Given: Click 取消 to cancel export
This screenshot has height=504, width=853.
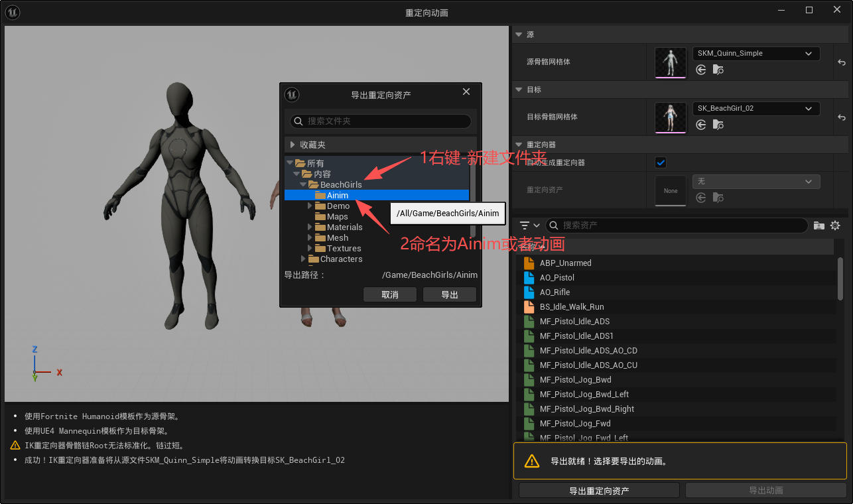Looking at the screenshot, I should pos(390,294).
